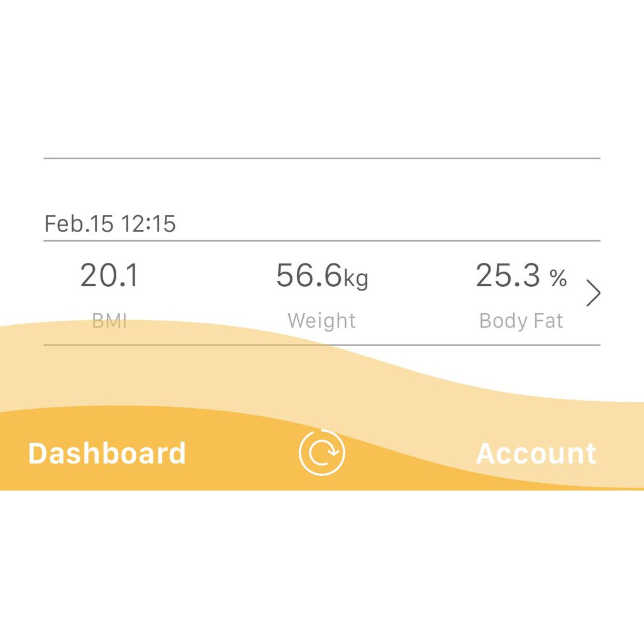The width and height of the screenshot is (644, 644).
Task: Click the 25.3 body fat value
Action: click(508, 275)
